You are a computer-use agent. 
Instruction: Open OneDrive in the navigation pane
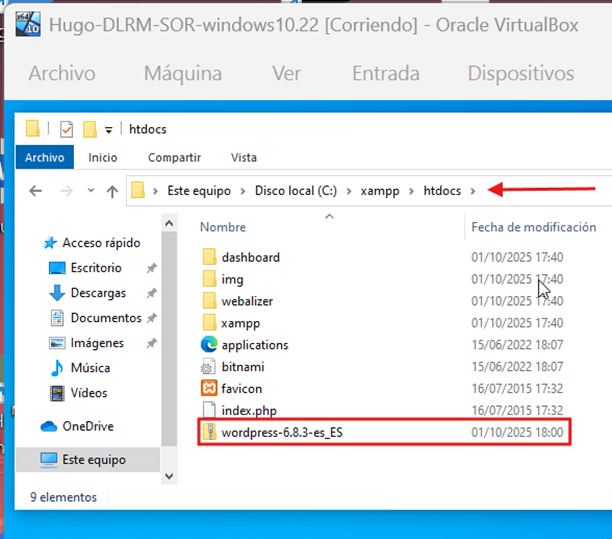click(86, 426)
